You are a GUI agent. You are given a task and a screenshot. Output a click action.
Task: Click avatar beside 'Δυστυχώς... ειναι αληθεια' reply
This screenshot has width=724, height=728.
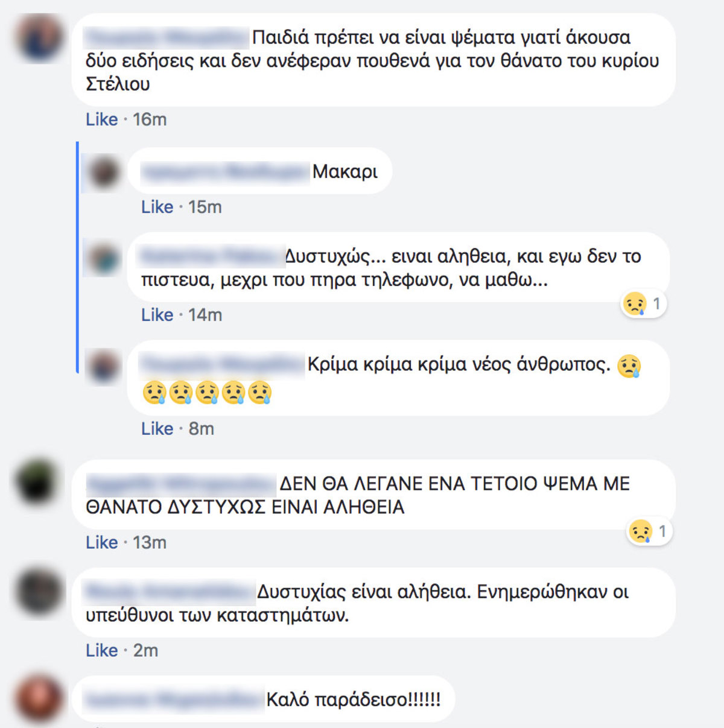click(105, 258)
